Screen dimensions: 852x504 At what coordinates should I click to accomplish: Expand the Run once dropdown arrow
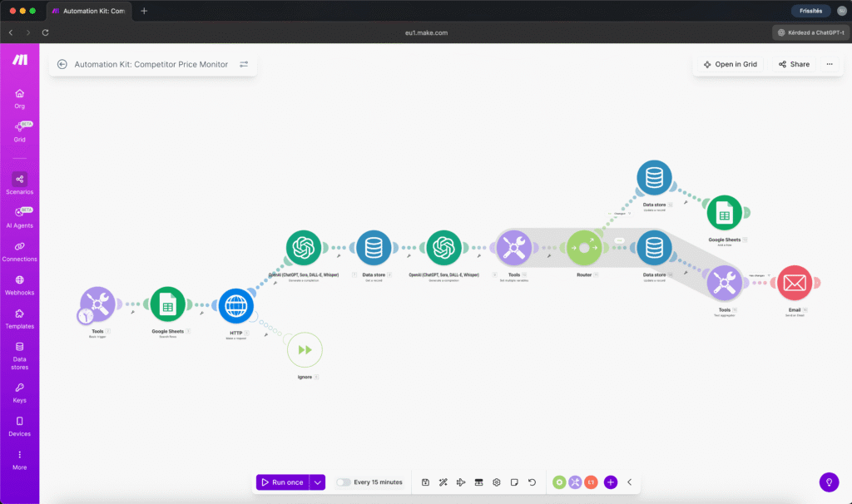pos(317,482)
